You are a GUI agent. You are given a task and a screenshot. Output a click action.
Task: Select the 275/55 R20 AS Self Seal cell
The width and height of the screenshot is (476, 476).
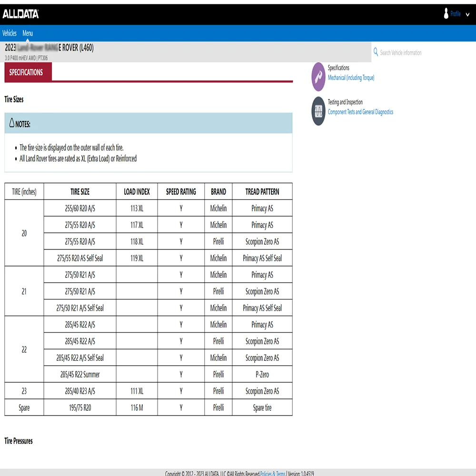click(80, 258)
